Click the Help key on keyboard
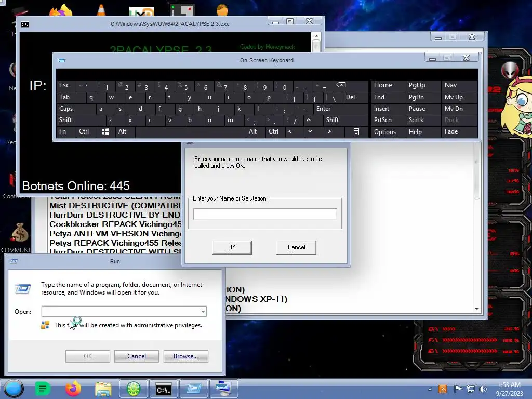Viewport: 532px width, 399px height. (423, 131)
